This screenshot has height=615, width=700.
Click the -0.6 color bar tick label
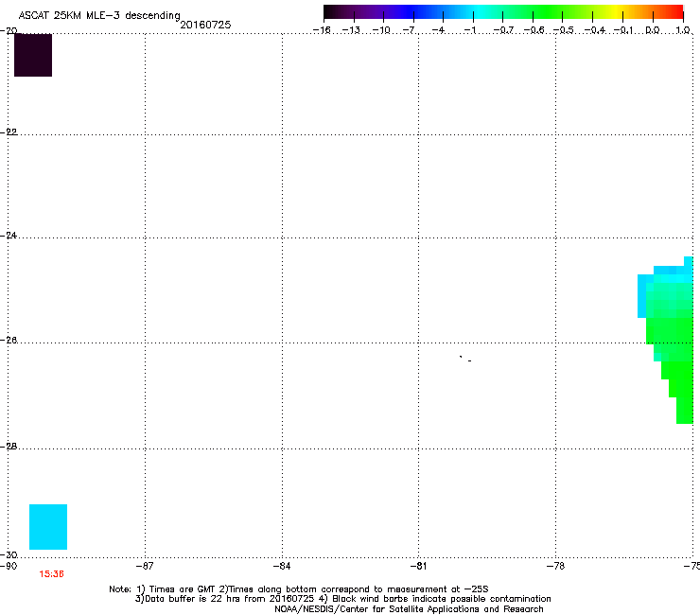pyautogui.click(x=534, y=30)
